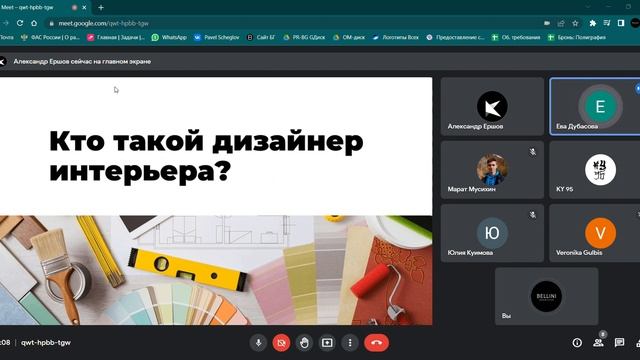The width and height of the screenshot is (640, 360).
Task: Mute the microphone in the call controls
Action: point(258,342)
